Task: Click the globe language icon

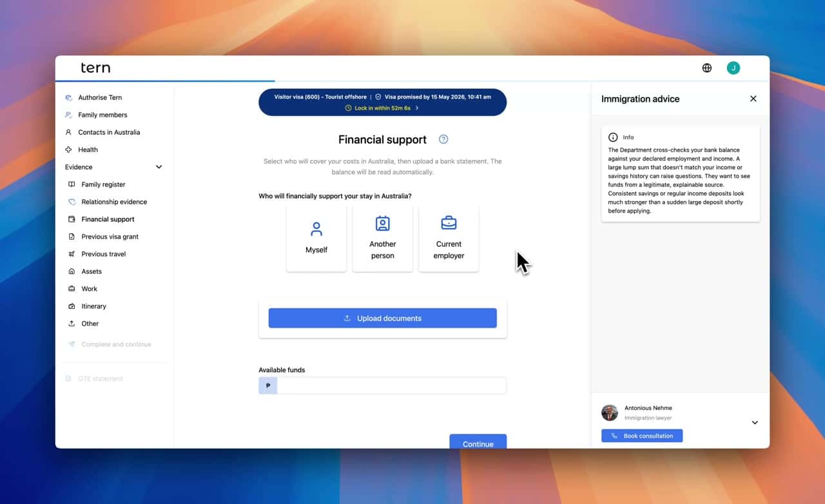Action: 707,68
